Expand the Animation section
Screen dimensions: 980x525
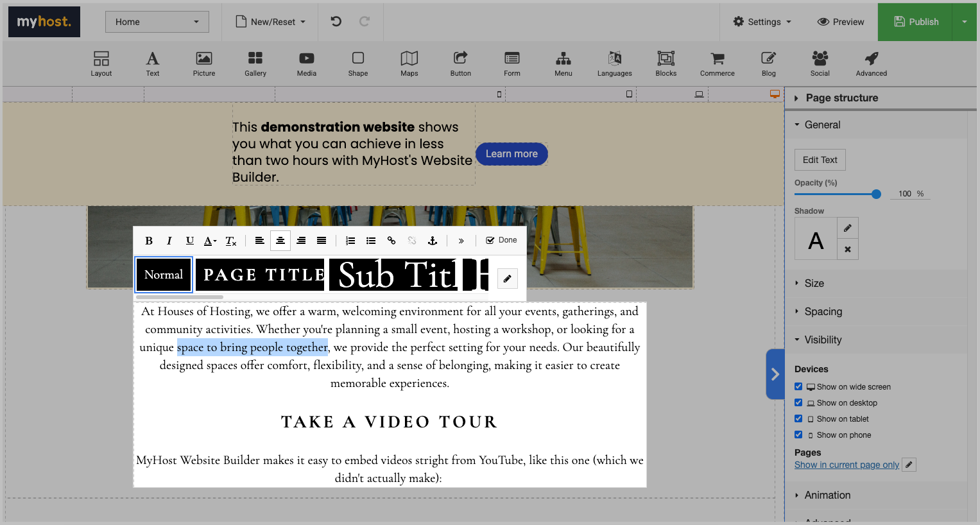(x=827, y=495)
